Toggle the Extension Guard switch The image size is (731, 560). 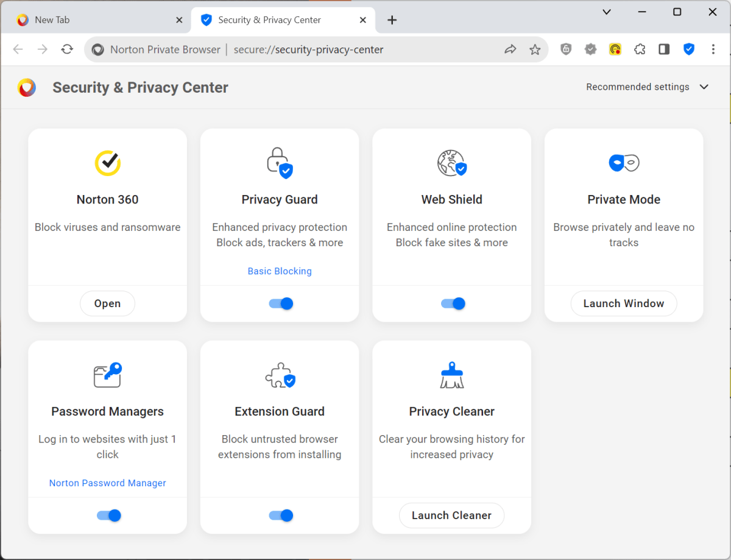click(281, 516)
